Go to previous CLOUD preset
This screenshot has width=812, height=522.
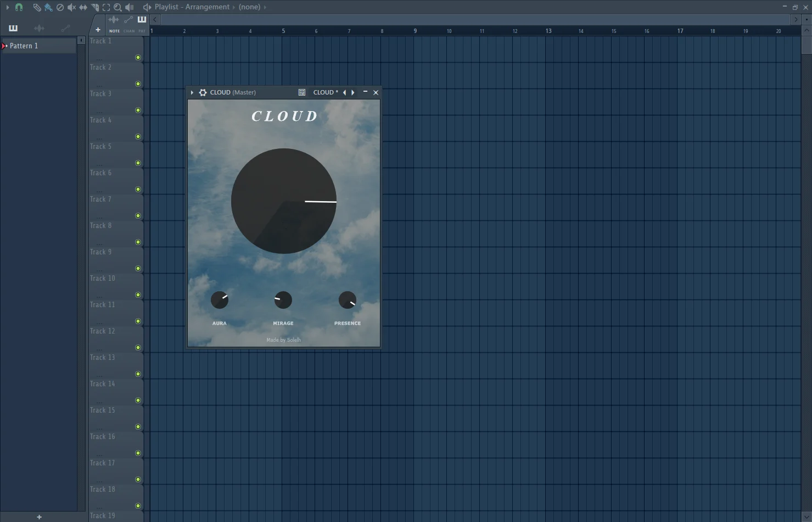[x=344, y=92]
